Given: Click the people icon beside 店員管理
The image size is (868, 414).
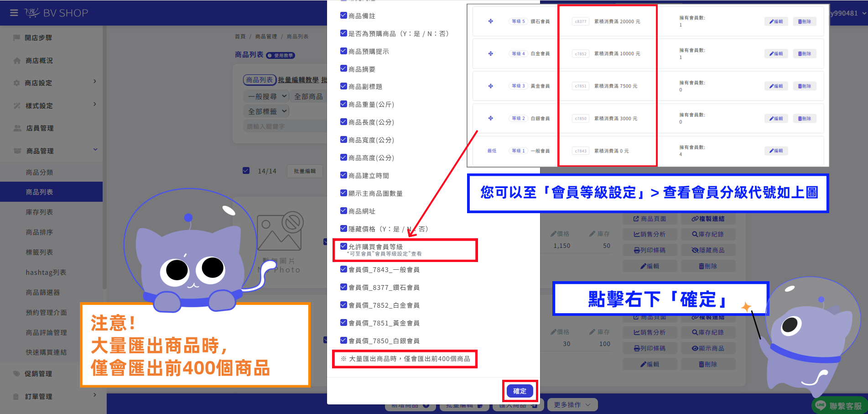Looking at the screenshot, I should (17, 128).
